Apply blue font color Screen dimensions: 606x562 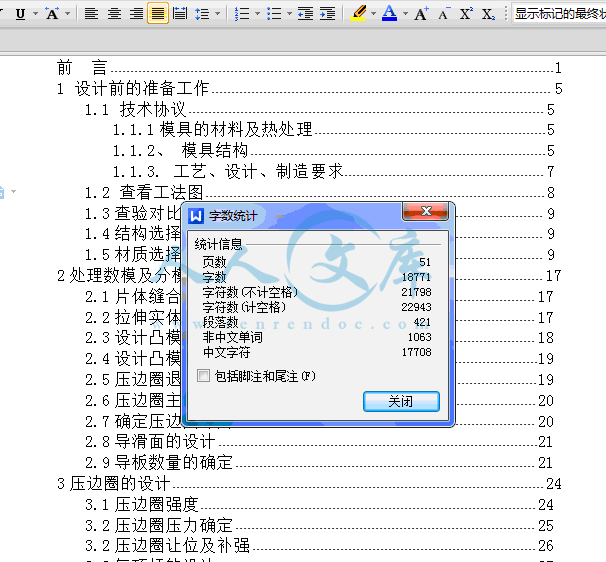389,14
